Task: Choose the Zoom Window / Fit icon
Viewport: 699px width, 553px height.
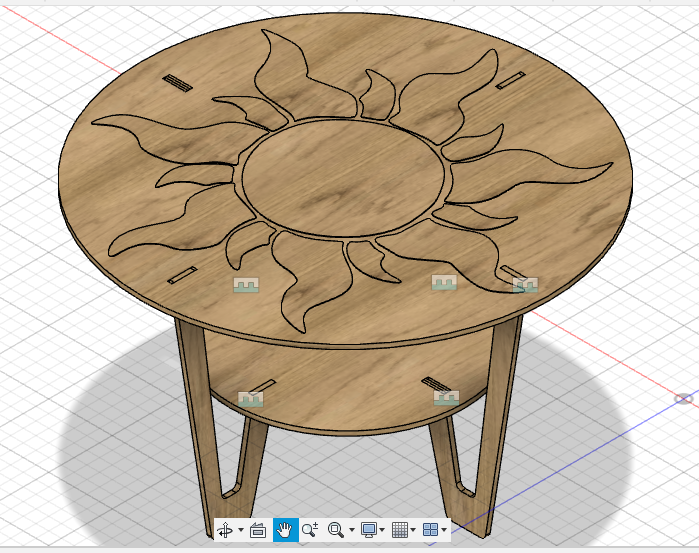Action: [336, 530]
